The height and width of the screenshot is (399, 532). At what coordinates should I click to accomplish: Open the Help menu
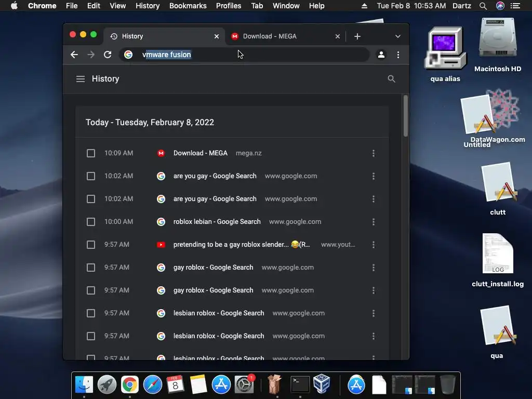pos(316,6)
